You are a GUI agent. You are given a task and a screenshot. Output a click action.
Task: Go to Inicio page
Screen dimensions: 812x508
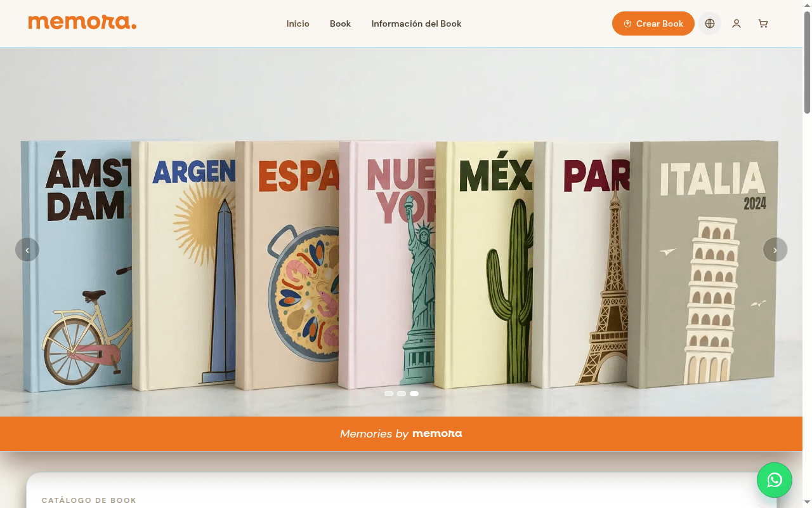[298, 23]
